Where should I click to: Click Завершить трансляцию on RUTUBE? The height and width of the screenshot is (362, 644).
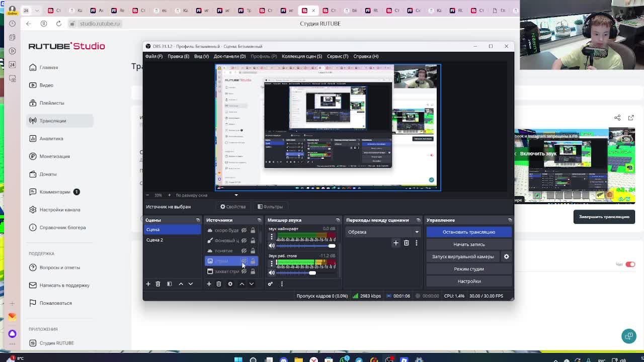tap(604, 217)
